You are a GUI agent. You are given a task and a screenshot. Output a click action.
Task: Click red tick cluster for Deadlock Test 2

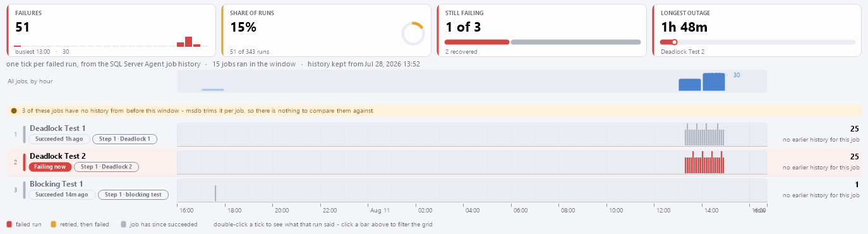704,163
